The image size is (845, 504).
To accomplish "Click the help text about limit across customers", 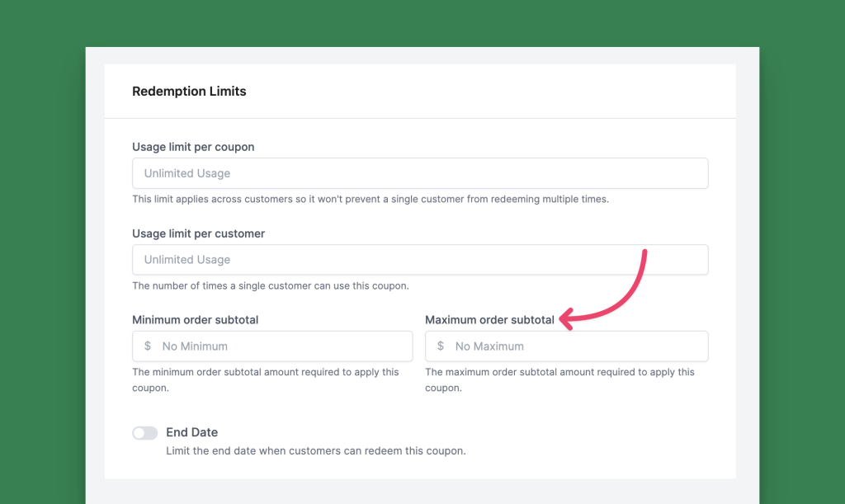I will coord(370,200).
